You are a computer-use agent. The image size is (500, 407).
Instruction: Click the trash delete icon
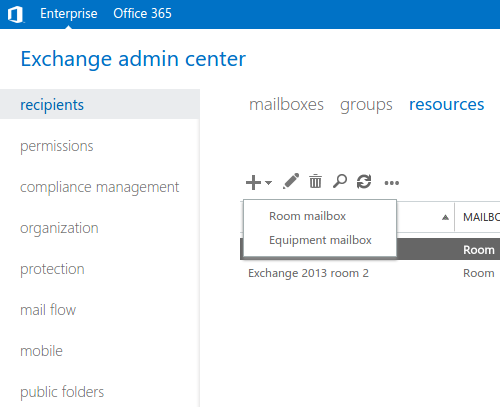(315, 181)
